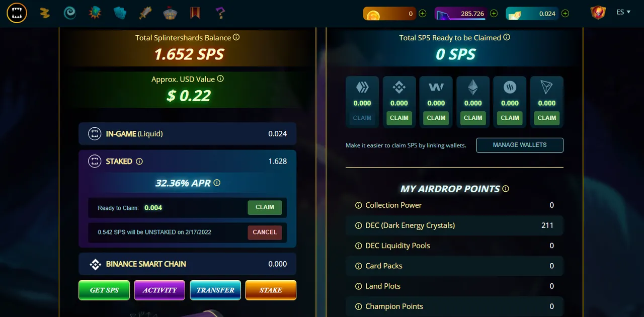
Task: Click the gold coin credits balance bar
Action: point(389,14)
